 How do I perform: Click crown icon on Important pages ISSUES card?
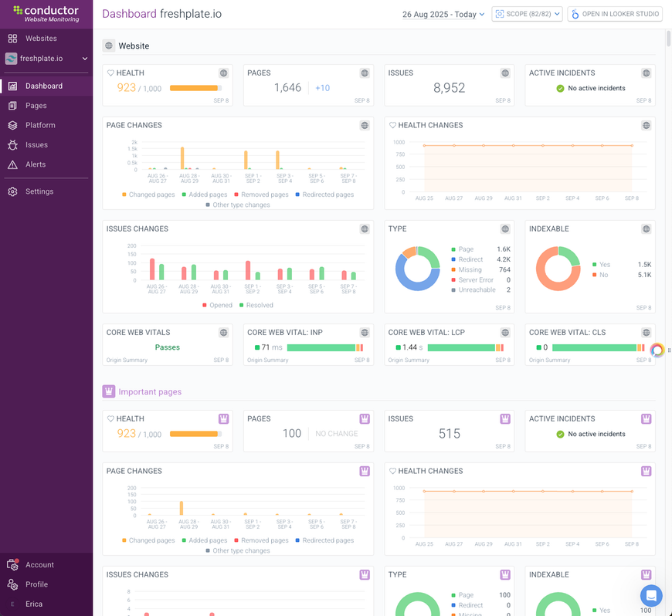[505, 418]
